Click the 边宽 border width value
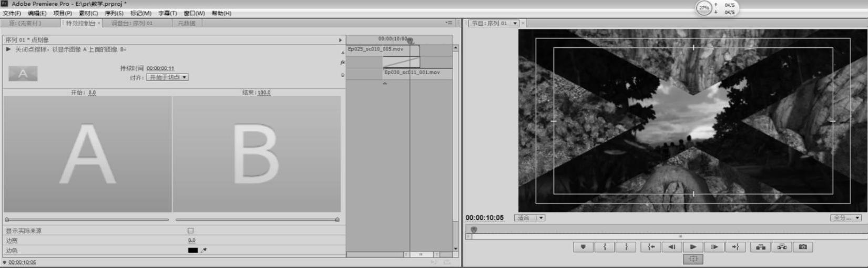Screen dimensions: 868x268 pos(192,240)
